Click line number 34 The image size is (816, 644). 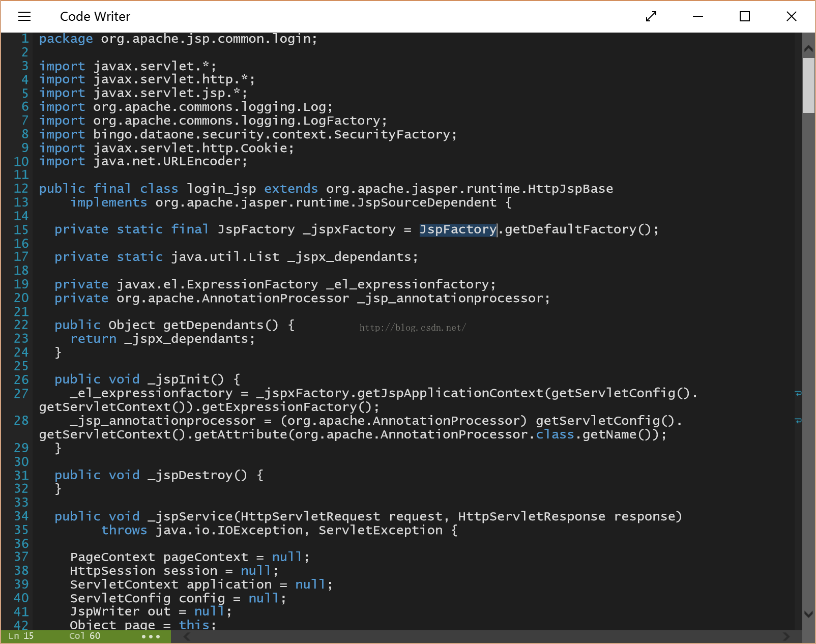point(21,516)
